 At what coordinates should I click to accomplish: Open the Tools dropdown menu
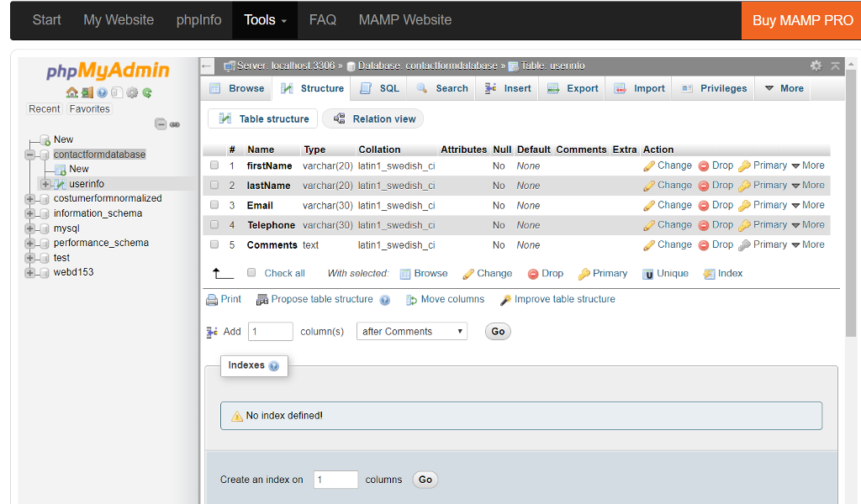click(265, 20)
